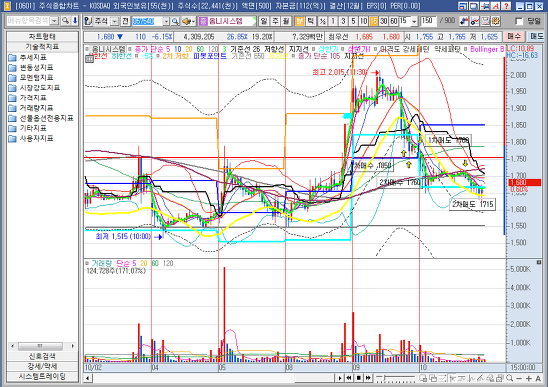This screenshot has height=387, width=548.
Task: Click the red A font icon in title bar
Action: coord(495,6)
